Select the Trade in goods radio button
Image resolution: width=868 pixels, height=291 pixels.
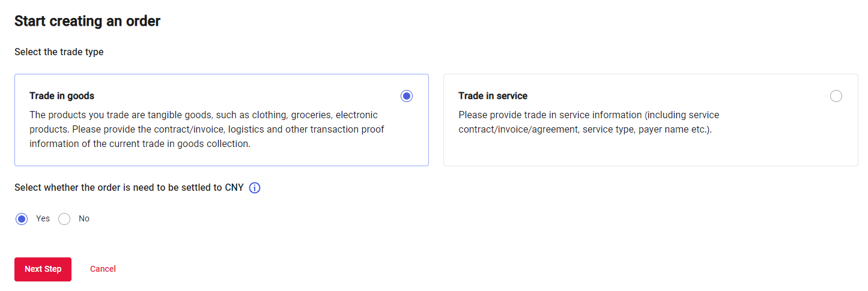tap(407, 96)
